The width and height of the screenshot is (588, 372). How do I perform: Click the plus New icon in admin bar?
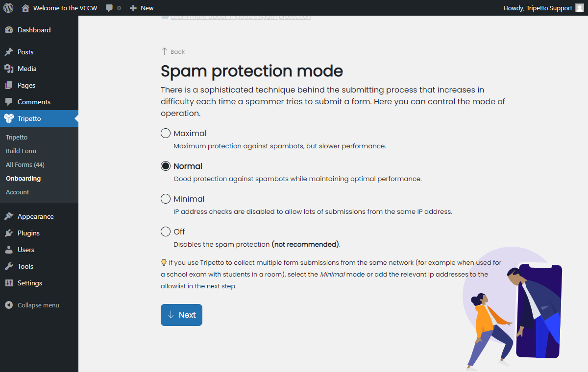tap(133, 8)
